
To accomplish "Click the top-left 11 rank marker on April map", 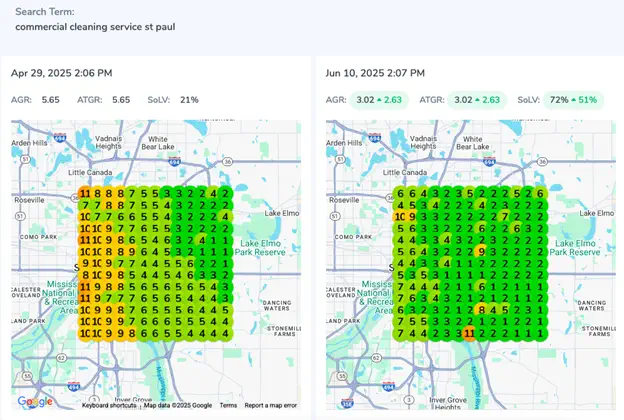I will (85, 194).
